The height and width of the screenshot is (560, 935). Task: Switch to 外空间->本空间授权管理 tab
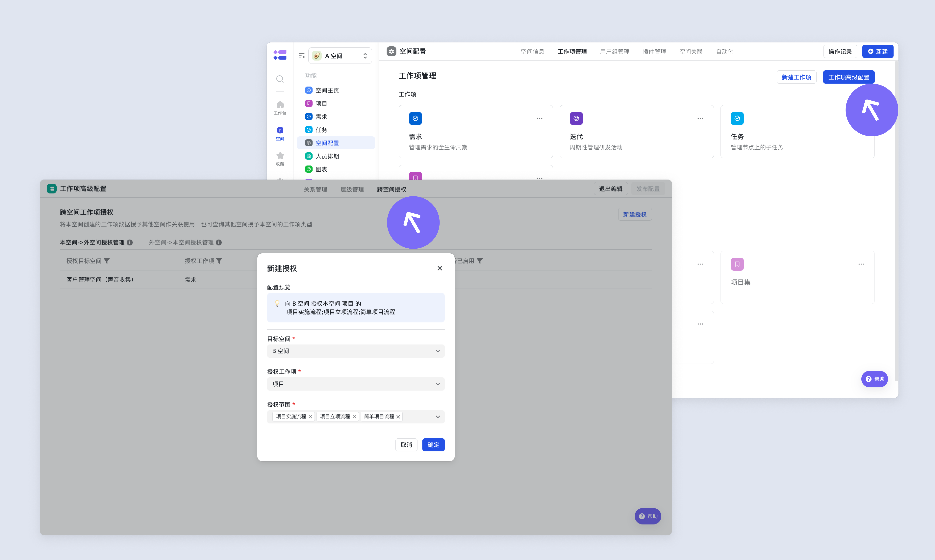(x=181, y=242)
